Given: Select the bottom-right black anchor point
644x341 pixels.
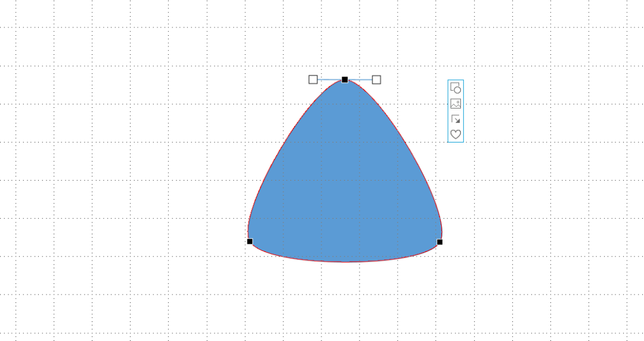Looking at the screenshot, I should point(439,242).
